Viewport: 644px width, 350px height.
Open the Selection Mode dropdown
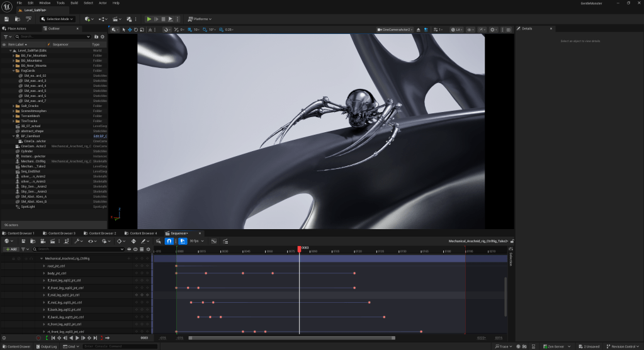(x=58, y=19)
